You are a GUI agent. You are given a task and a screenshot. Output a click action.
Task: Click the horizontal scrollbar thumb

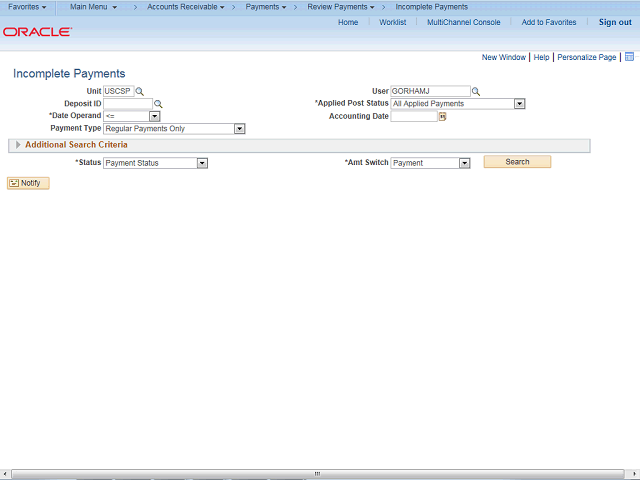[x=318, y=474]
